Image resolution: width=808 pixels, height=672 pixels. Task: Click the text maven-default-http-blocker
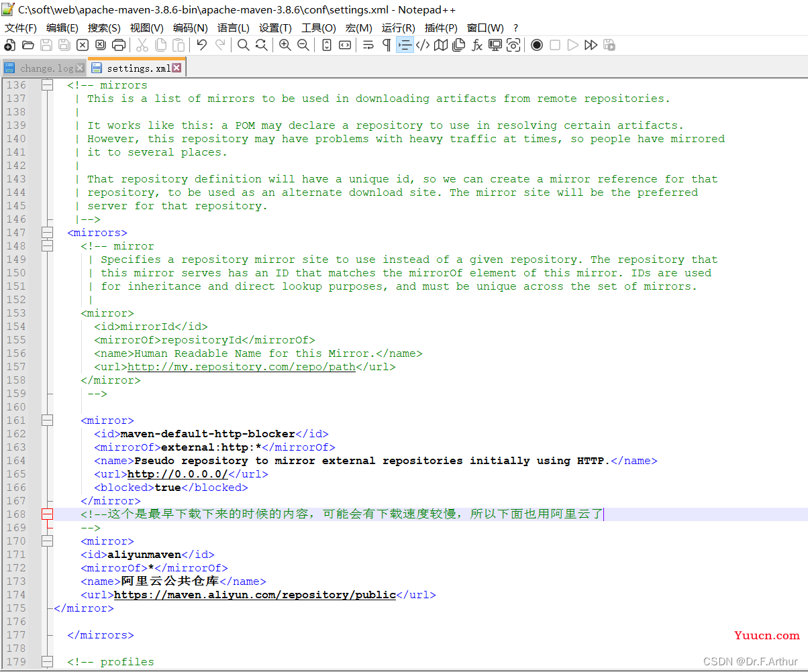point(208,434)
